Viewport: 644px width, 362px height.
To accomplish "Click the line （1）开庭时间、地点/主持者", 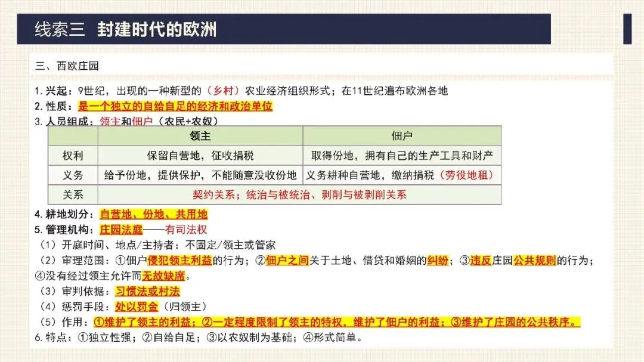I will coord(157,245).
